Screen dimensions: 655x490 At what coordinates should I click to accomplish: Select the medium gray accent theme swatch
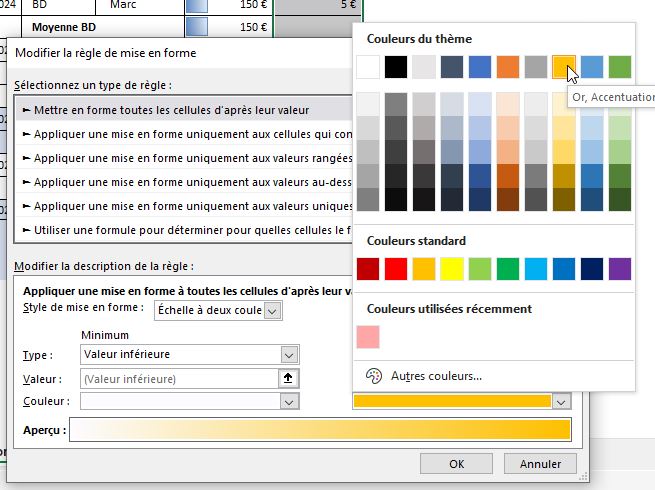[x=536, y=67]
